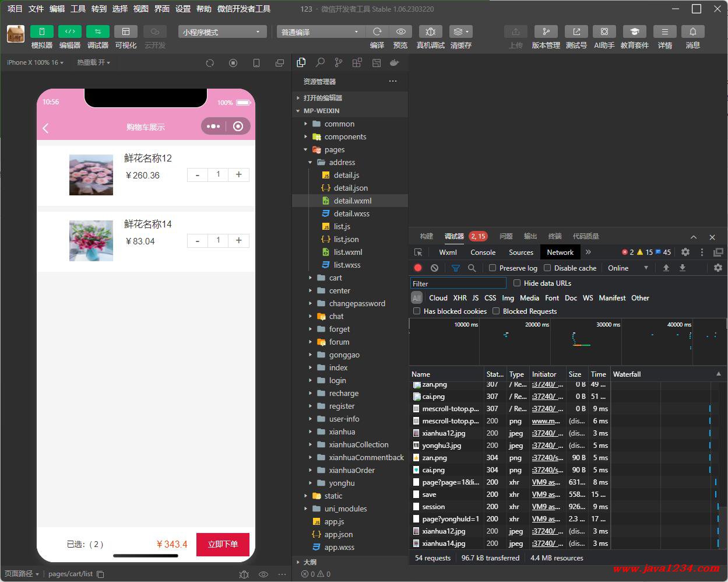This screenshot has height=582, width=728.
Task: Open clear cache (清缓存) menu
Action: point(461,31)
